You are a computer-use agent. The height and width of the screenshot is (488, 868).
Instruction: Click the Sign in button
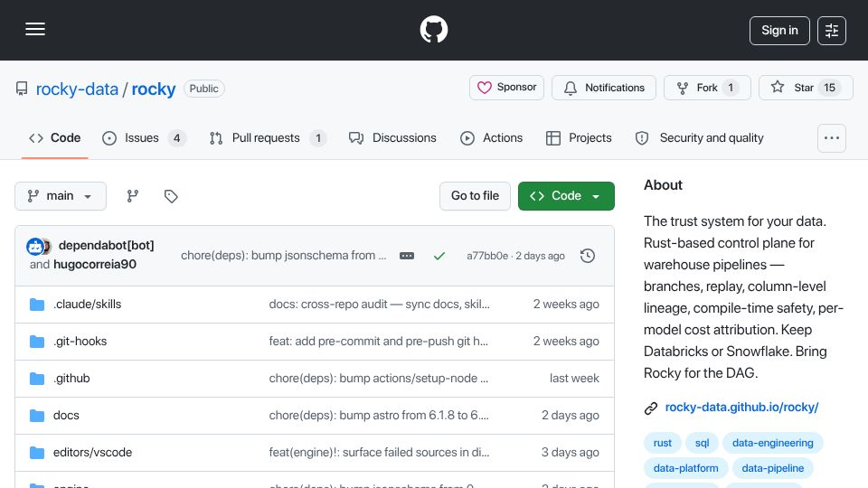pos(779,31)
